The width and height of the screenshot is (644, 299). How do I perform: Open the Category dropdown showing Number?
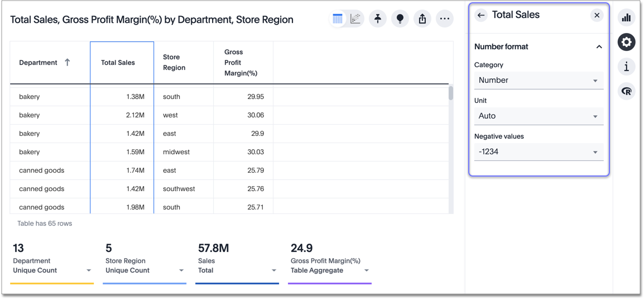[539, 80]
